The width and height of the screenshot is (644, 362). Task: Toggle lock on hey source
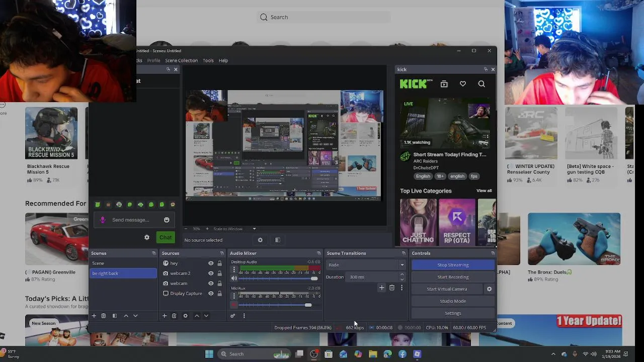pyautogui.click(x=219, y=263)
